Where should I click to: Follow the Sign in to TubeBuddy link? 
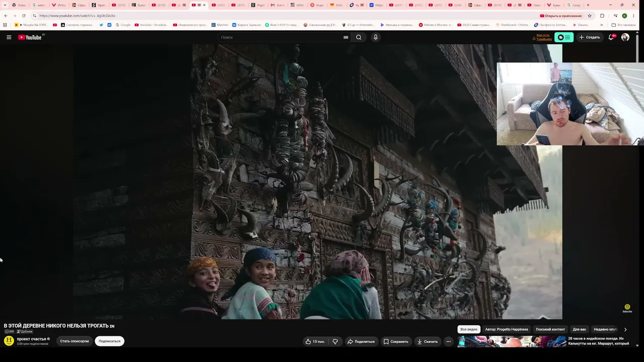coord(543,37)
